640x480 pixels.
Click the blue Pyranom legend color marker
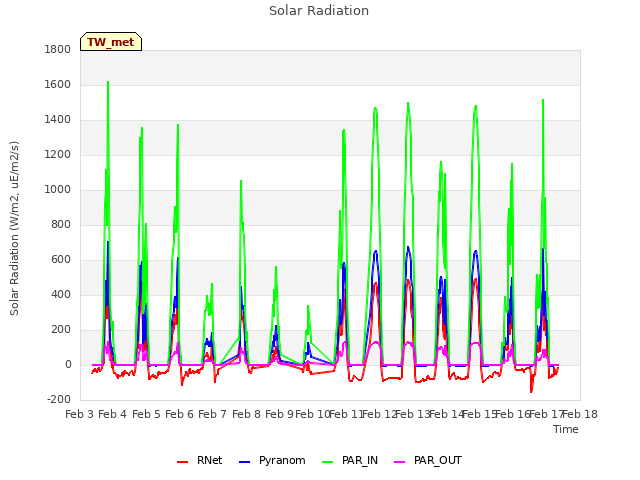244,462
